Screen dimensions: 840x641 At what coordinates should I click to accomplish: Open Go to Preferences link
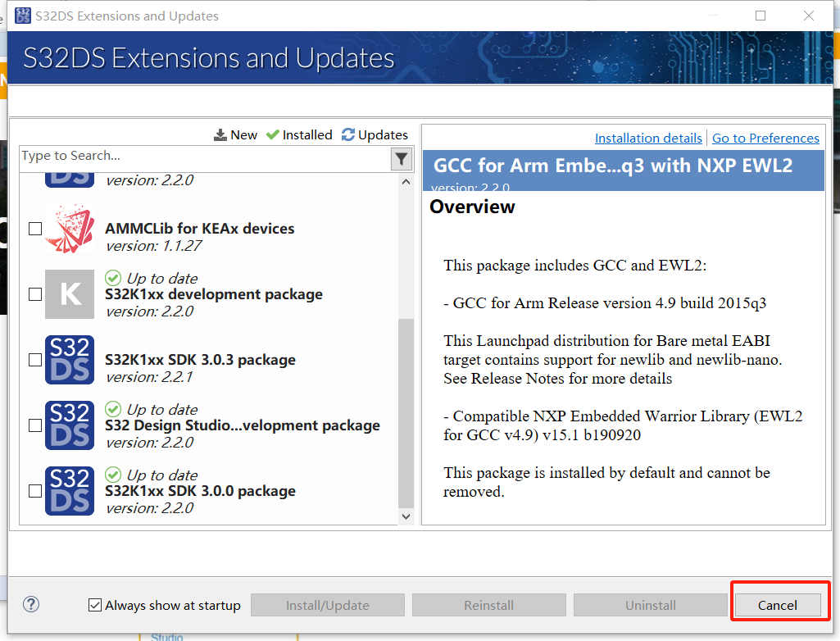click(765, 139)
